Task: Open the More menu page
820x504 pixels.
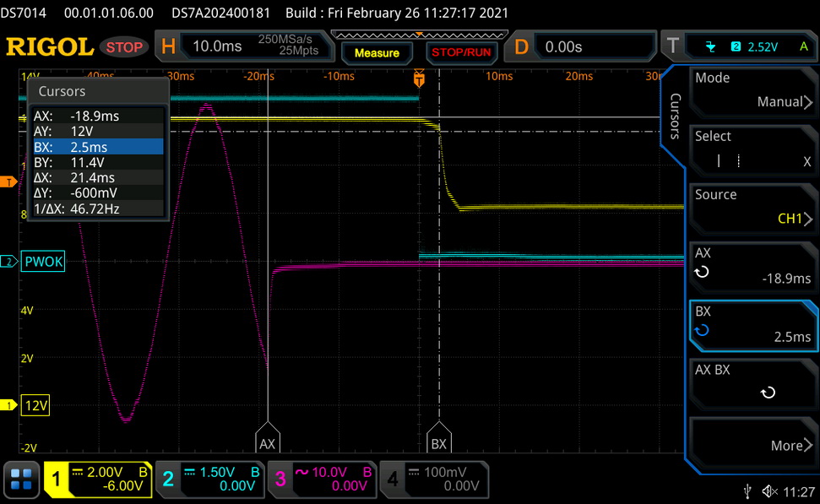Action: tap(753, 443)
